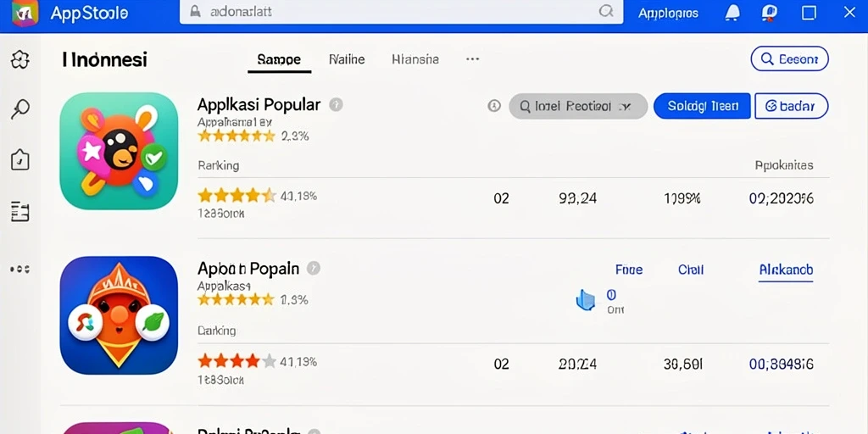Screen dimensions: 868x434
Task: Open the Hiansia tab
Action: 415,59
